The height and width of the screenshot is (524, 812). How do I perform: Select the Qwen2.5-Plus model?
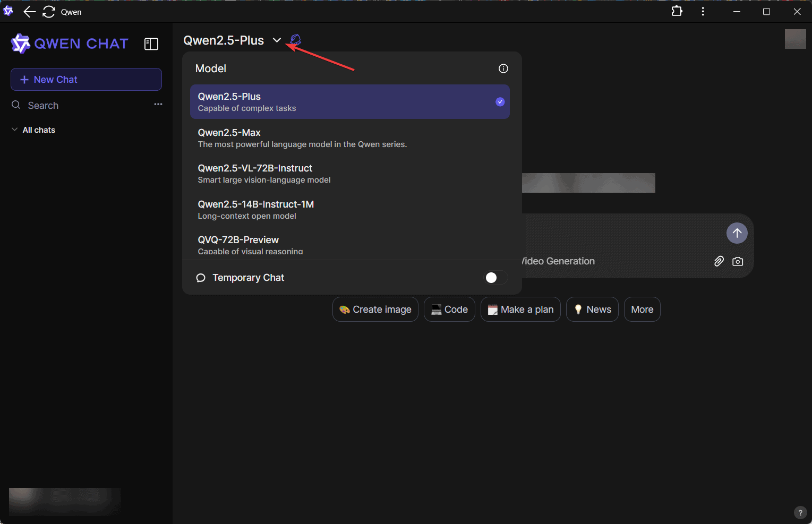coord(350,102)
